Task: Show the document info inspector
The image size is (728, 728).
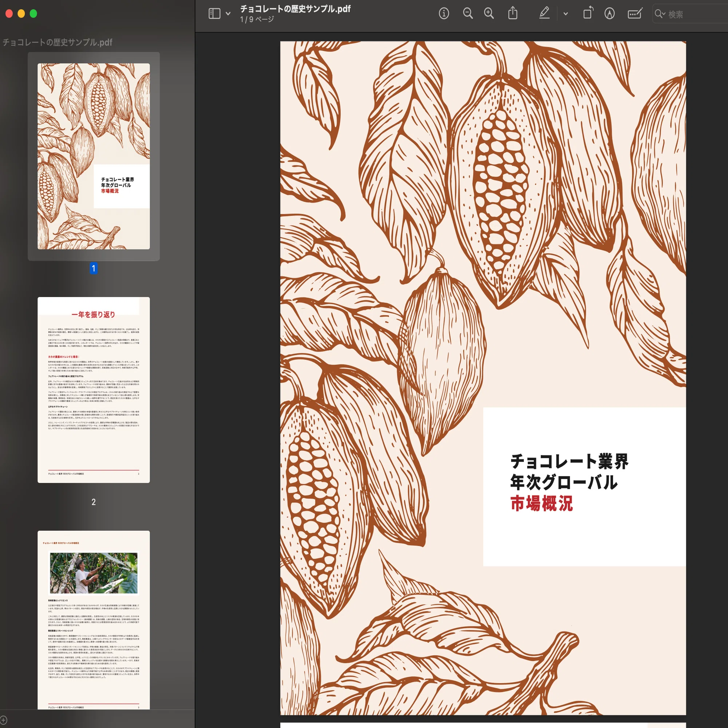Action: point(444,13)
